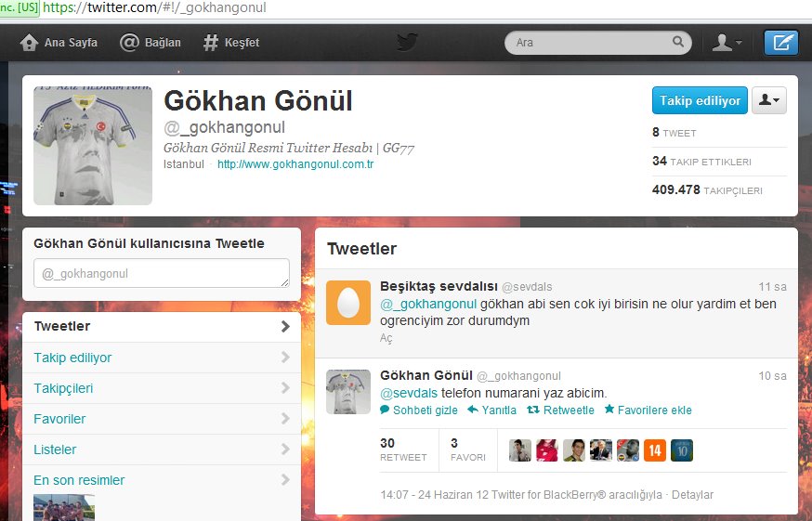Open the 10 sa timestamp
Screen dimensions: 812x521
pyautogui.click(x=772, y=375)
